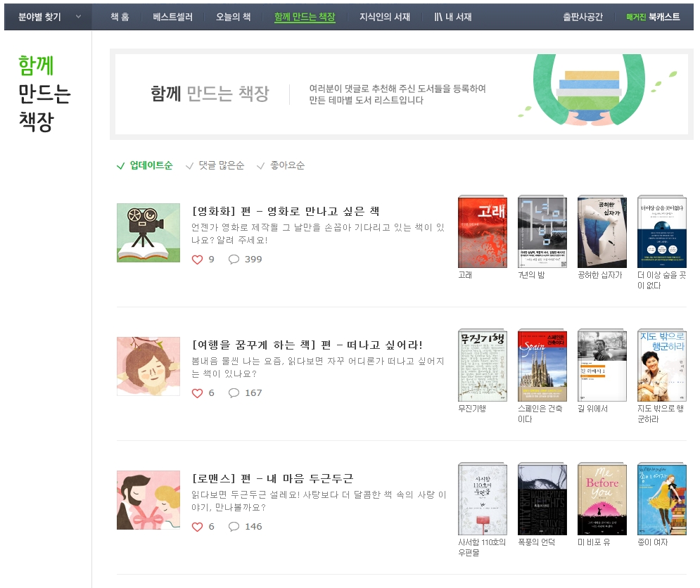Click the comment bubble icon showing 146
700x588 pixels.
(234, 526)
